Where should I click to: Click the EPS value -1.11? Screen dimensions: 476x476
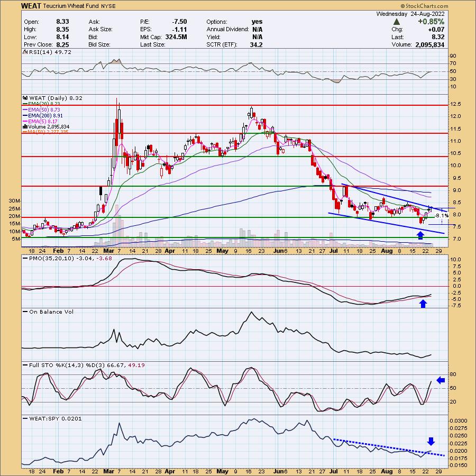tap(181, 29)
